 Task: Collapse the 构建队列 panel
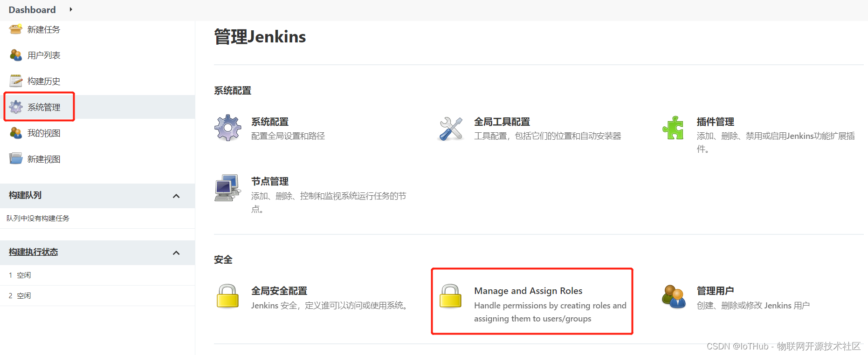(x=176, y=196)
